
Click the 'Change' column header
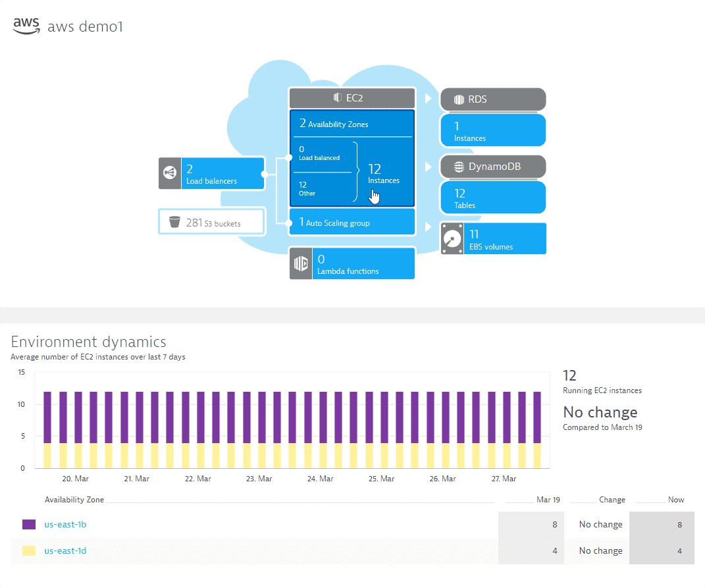point(612,500)
